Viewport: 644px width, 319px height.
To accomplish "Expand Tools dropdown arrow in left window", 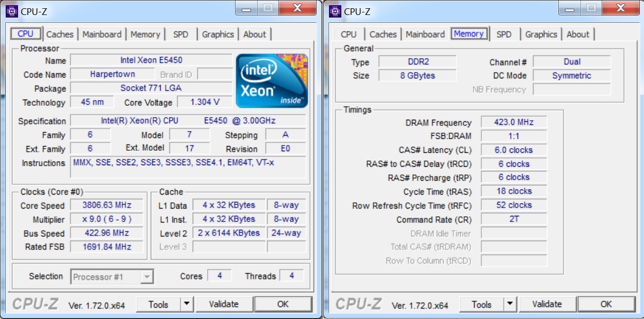I will [187, 304].
